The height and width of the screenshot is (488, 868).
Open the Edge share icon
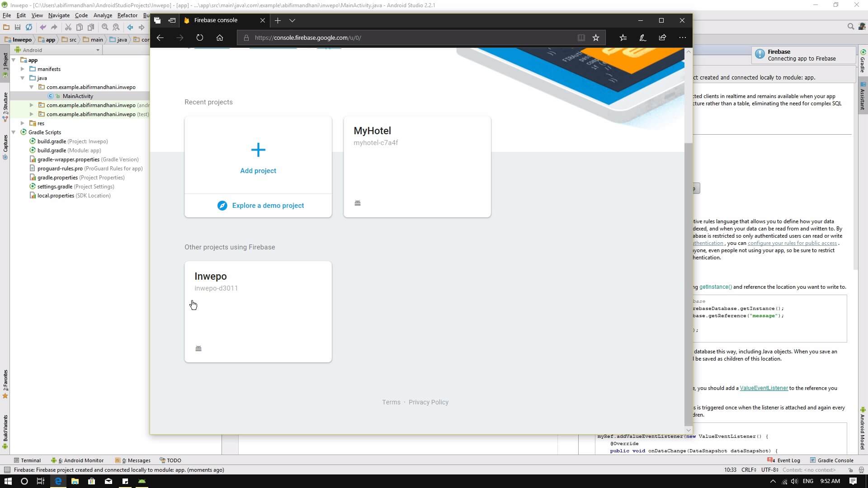pos(662,38)
